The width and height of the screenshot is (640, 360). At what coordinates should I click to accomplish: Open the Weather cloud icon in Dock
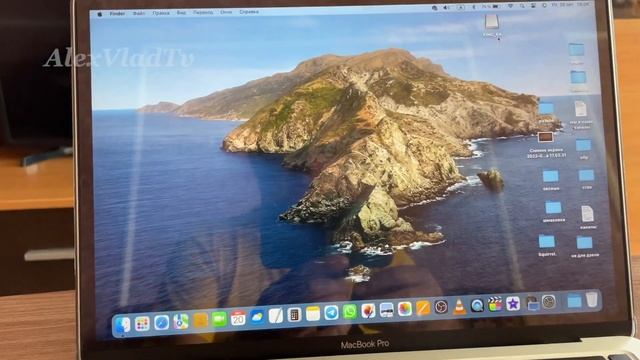point(257,317)
